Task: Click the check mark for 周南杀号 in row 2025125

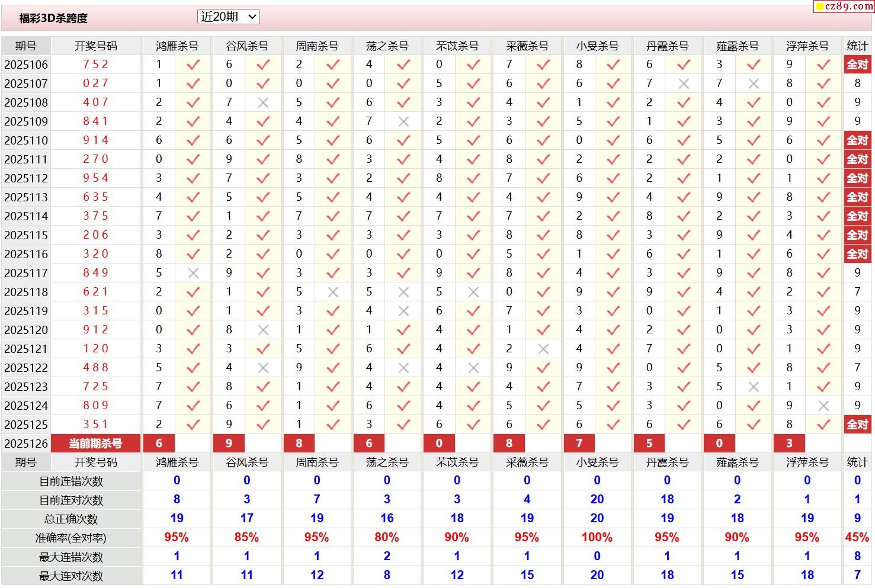Action: [x=333, y=425]
